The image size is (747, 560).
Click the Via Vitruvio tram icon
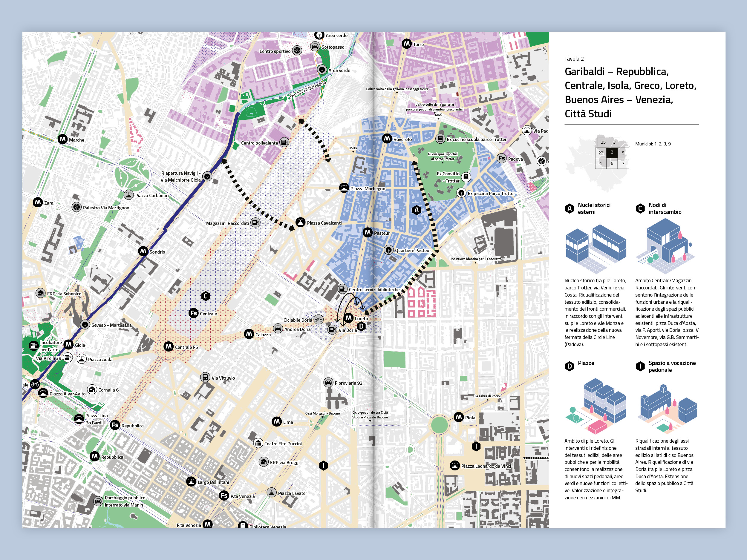(x=205, y=377)
